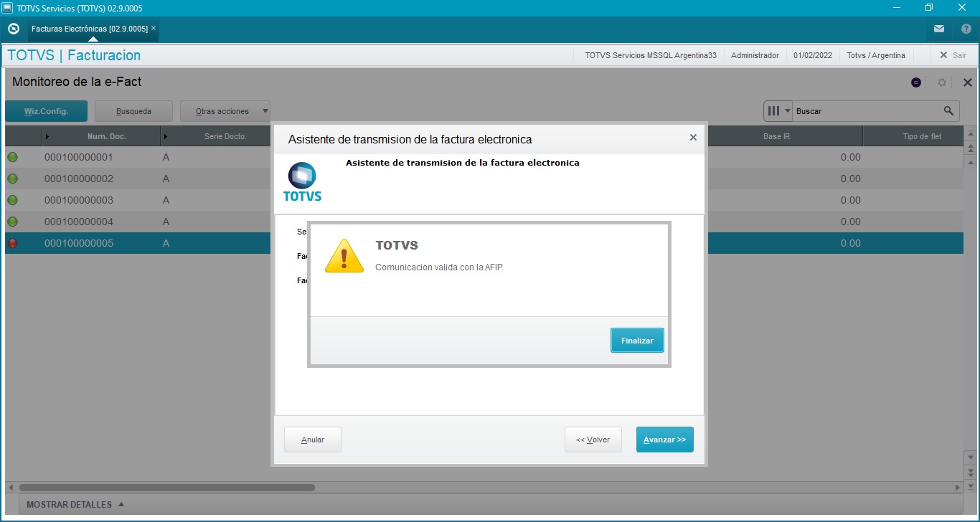Close the Facturas Electrónicas tab with x
The image size is (980, 522).
pyautogui.click(x=153, y=28)
